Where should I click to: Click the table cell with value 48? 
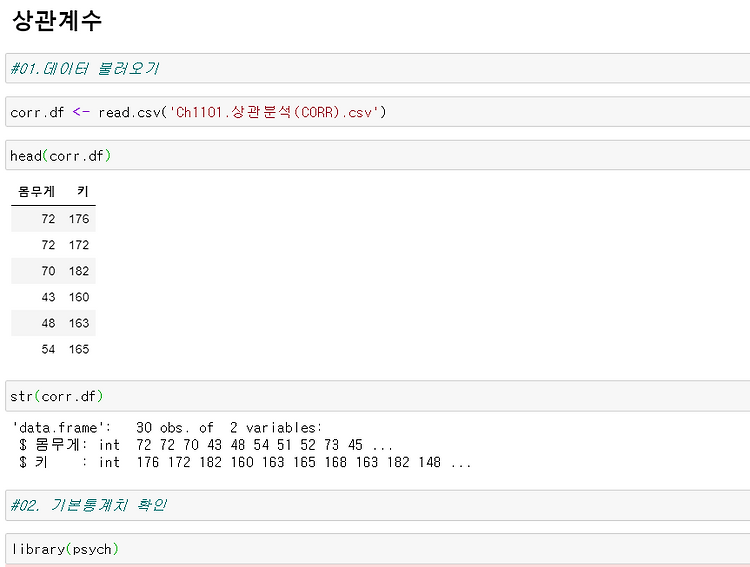48,323
